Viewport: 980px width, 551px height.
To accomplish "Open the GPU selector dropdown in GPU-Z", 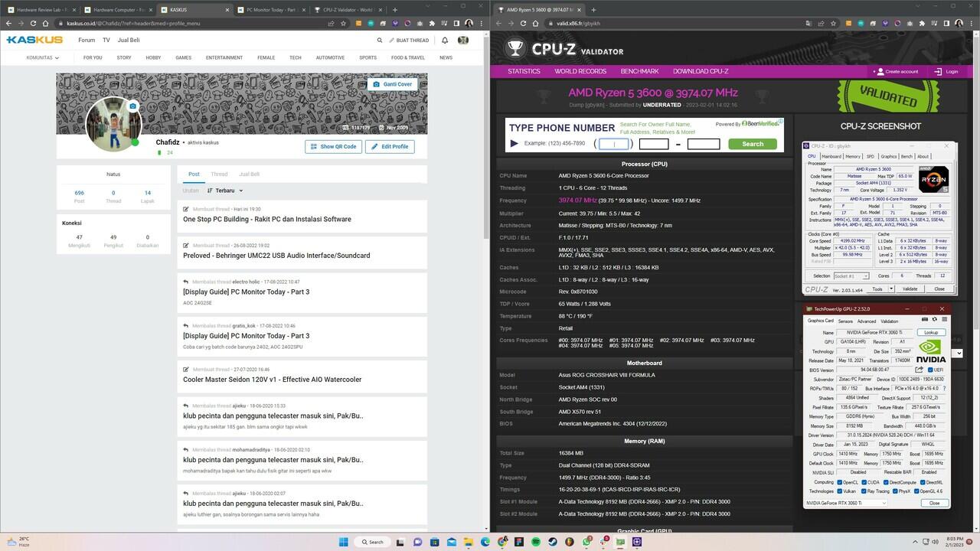I will click(846, 503).
